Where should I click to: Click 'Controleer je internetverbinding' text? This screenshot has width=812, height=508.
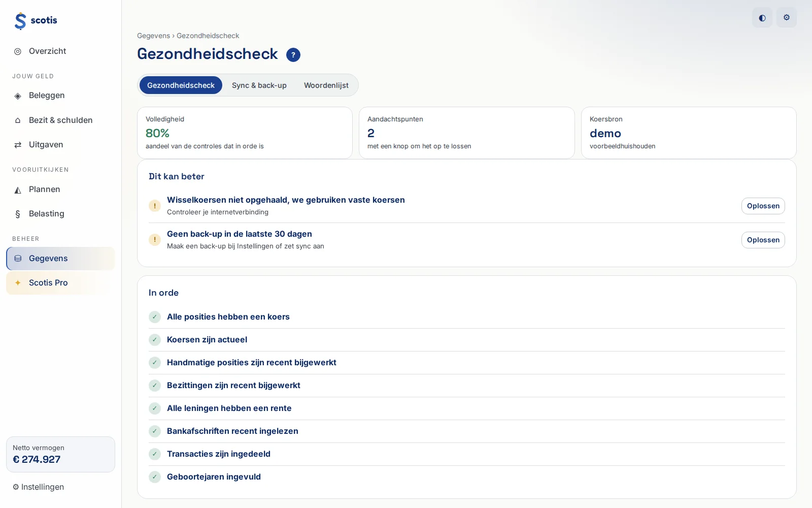click(x=218, y=212)
